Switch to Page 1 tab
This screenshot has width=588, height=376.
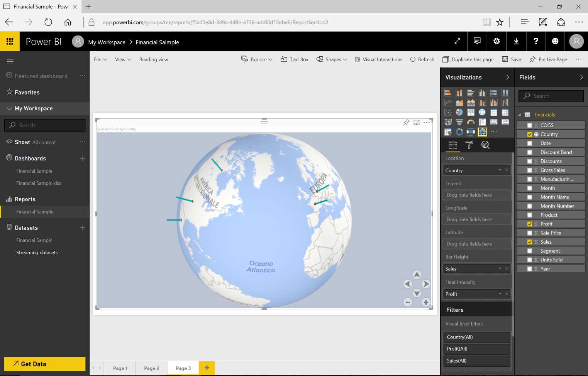120,368
